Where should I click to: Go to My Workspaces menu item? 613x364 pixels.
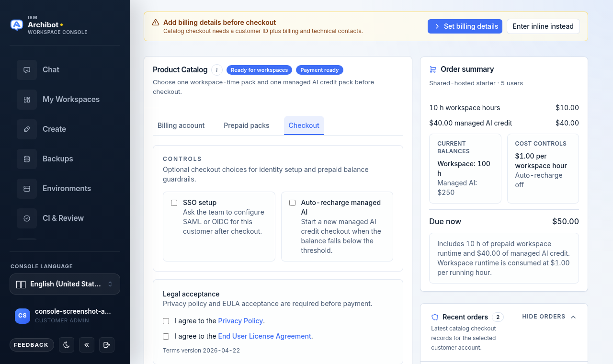click(65, 100)
